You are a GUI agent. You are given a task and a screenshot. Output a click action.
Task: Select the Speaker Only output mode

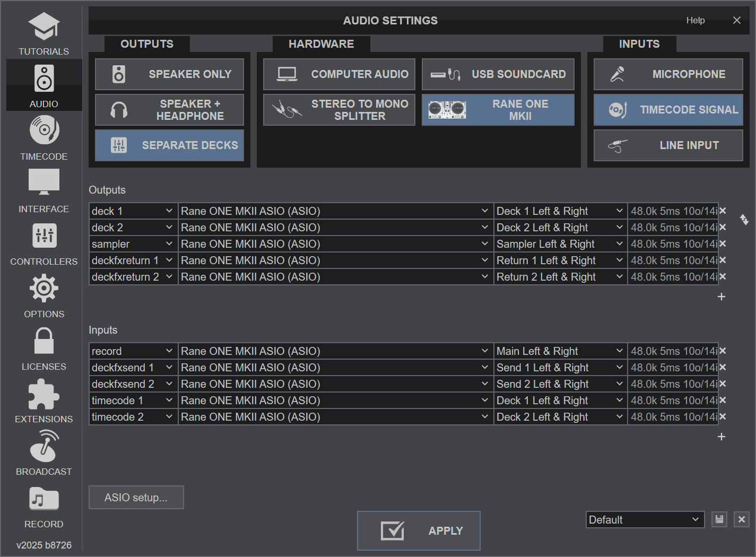(169, 74)
